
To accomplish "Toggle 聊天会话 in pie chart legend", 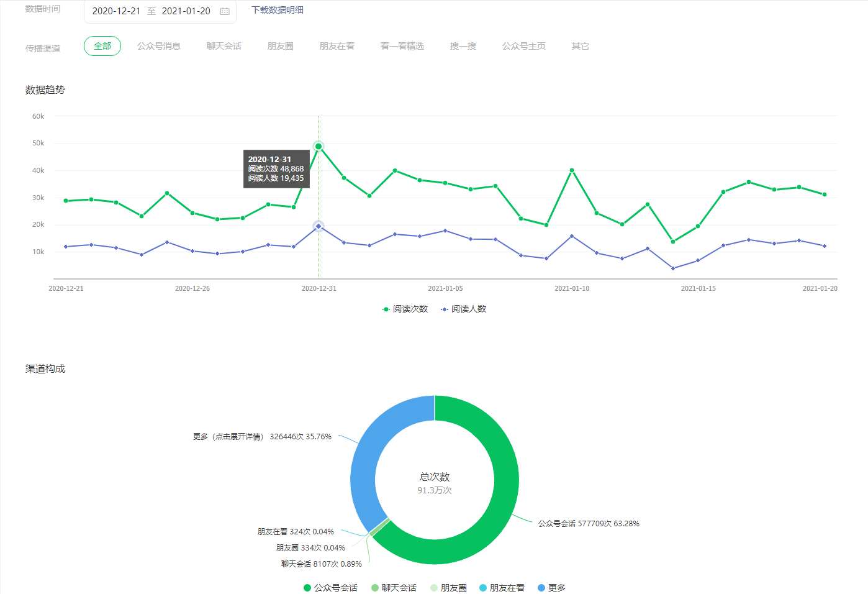I will (x=394, y=588).
